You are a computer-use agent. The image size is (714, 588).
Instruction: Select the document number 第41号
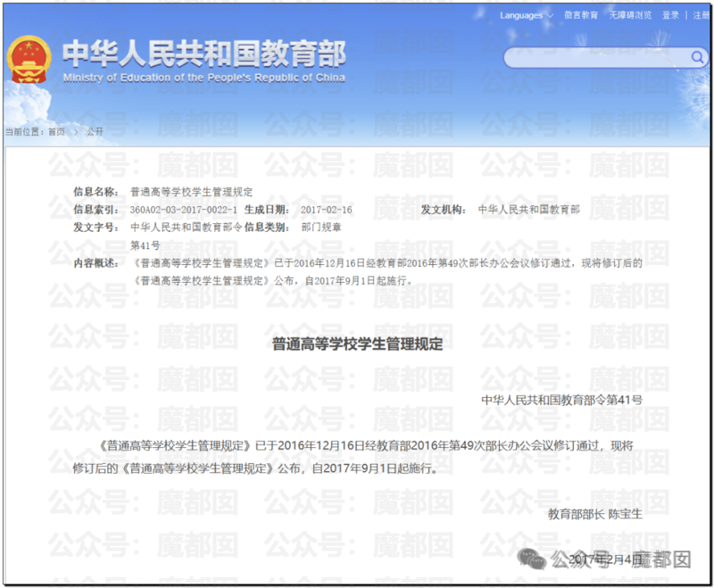point(145,245)
